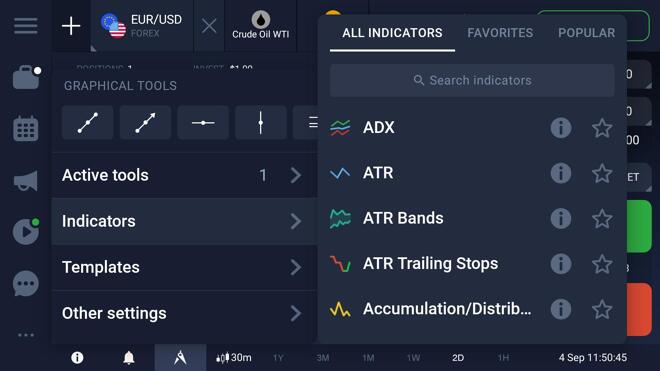The height and width of the screenshot is (371, 660).
Task: Select the trend line drawing tool
Action: click(x=88, y=123)
